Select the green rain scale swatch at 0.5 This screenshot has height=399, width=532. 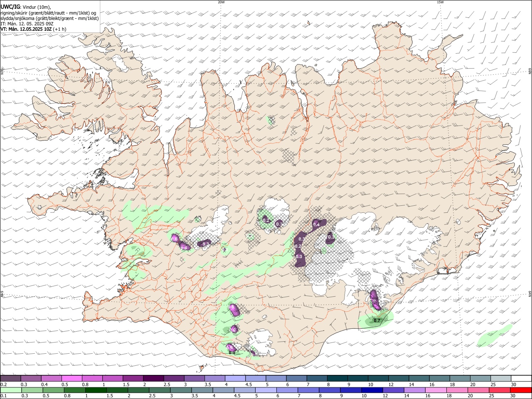point(54,390)
